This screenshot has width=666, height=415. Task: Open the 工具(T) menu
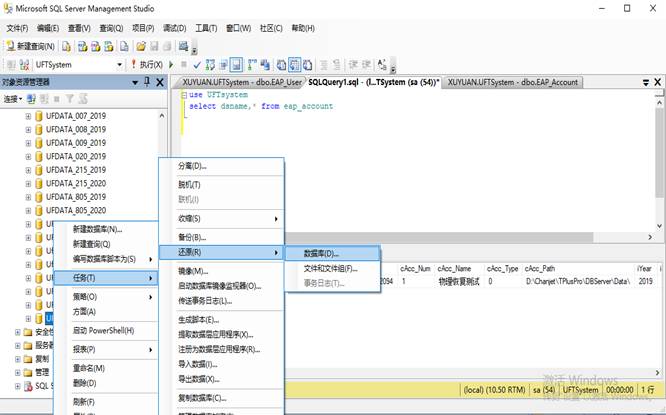(206, 28)
